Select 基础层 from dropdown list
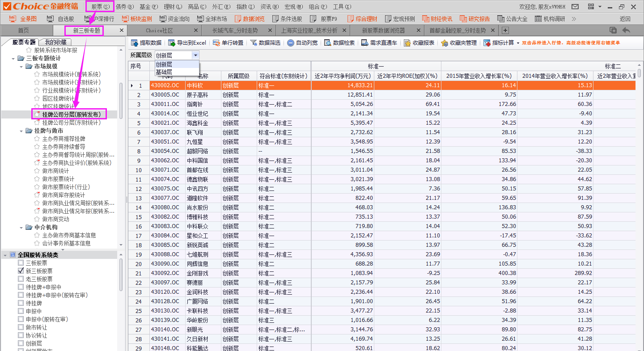Image resolution: width=644 pixels, height=351 pixels. (x=177, y=72)
